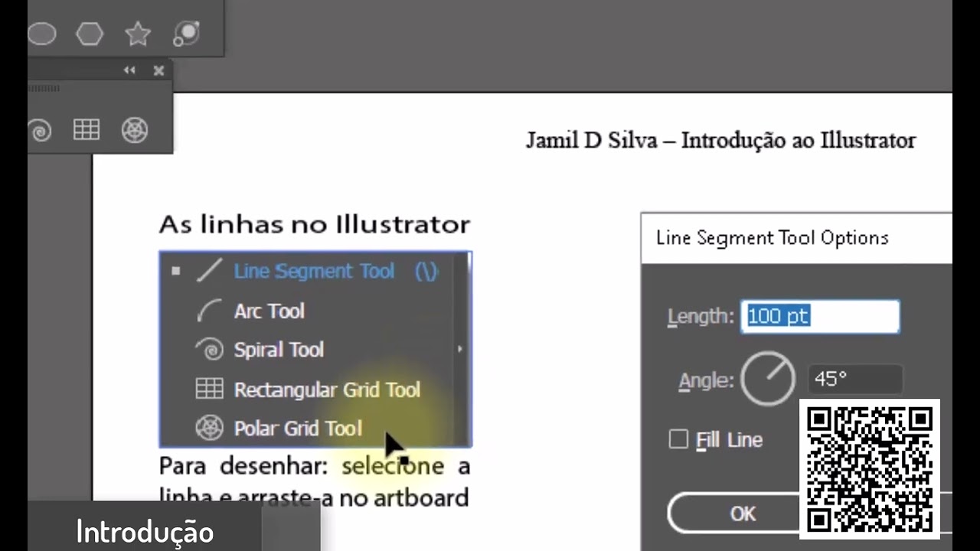Select the Star tool icon
This screenshot has width=980, height=551.
point(138,34)
